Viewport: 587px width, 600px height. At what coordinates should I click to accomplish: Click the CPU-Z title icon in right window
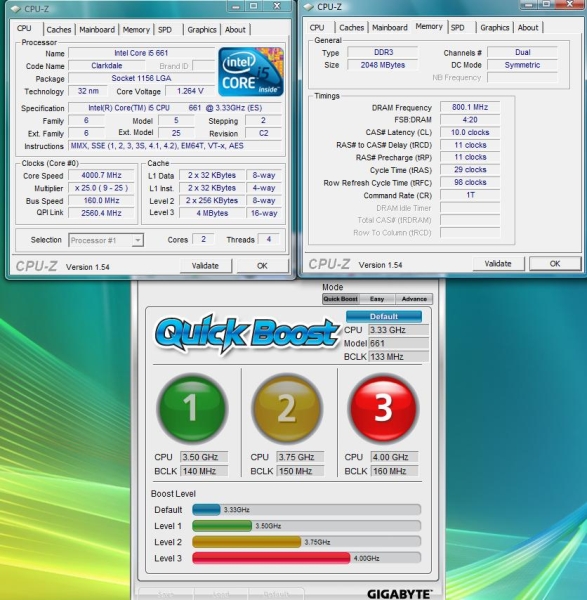pyautogui.click(x=309, y=7)
